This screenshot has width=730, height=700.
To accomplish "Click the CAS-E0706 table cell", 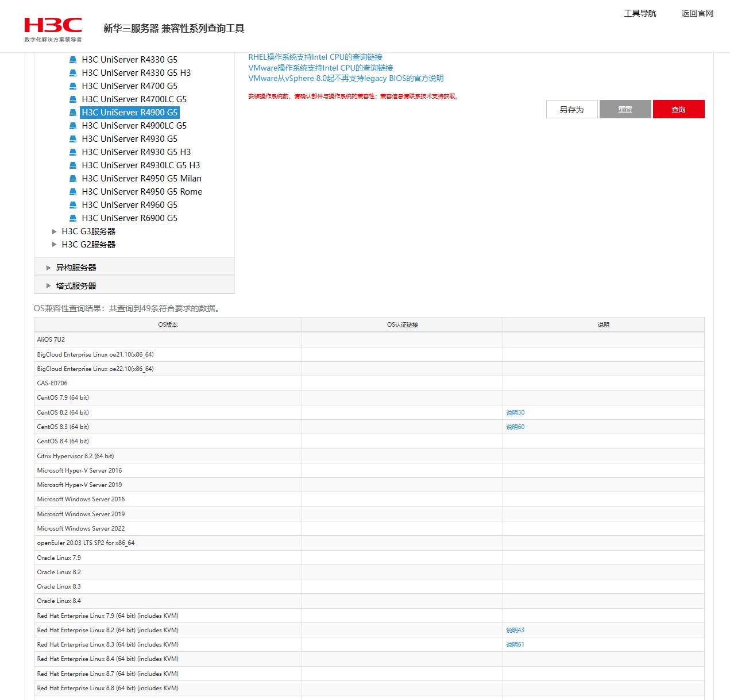I will pyautogui.click(x=168, y=383).
